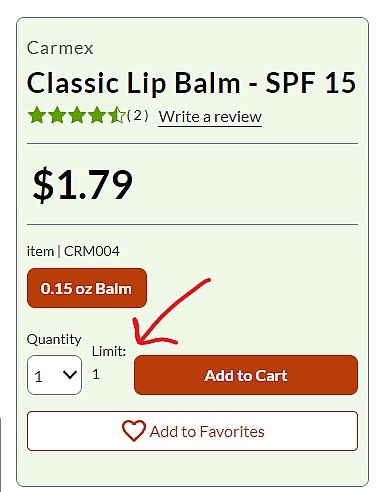Add the item to Favorites
This screenshot has height=492, width=384.
[x=192, y=431]
